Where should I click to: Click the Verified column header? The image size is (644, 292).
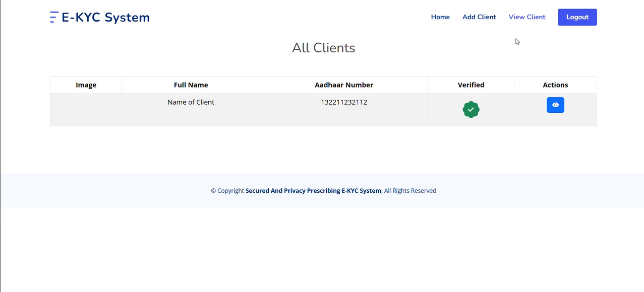click(471, 85)
